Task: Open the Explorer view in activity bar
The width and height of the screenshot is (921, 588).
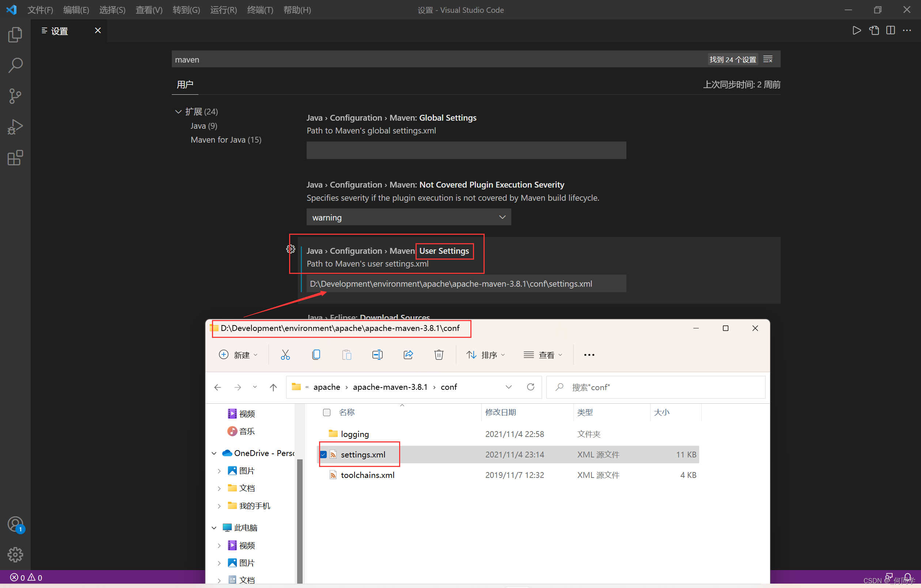Action: (15, 35)
